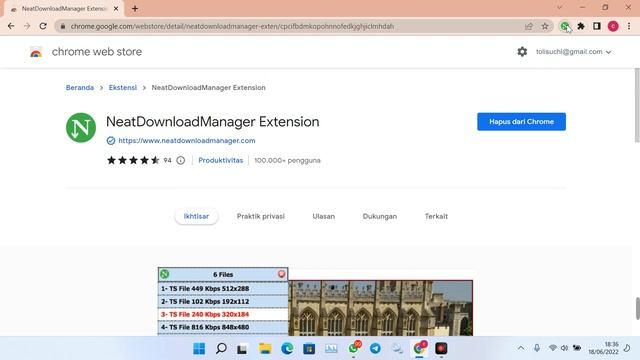
Task: Close the NeatDownloadManager tab
Action: pyautogui.click(x=116, y=8)
